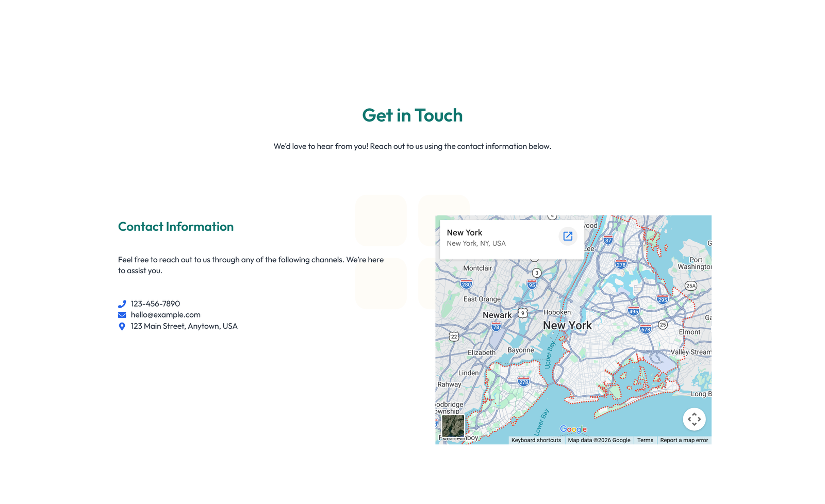The image size is (825, 504).
Task: Click the US Route 9 shield near Newark
Action: (523, 312)
